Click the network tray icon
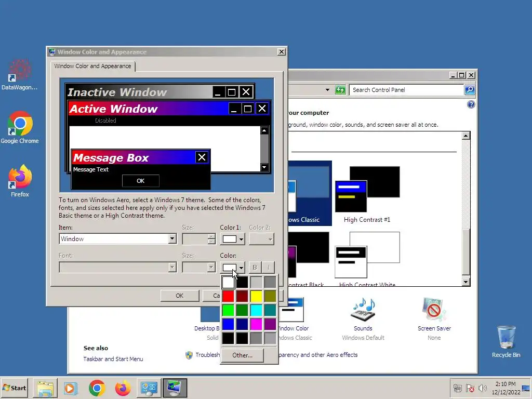 [x=458, y=388]
